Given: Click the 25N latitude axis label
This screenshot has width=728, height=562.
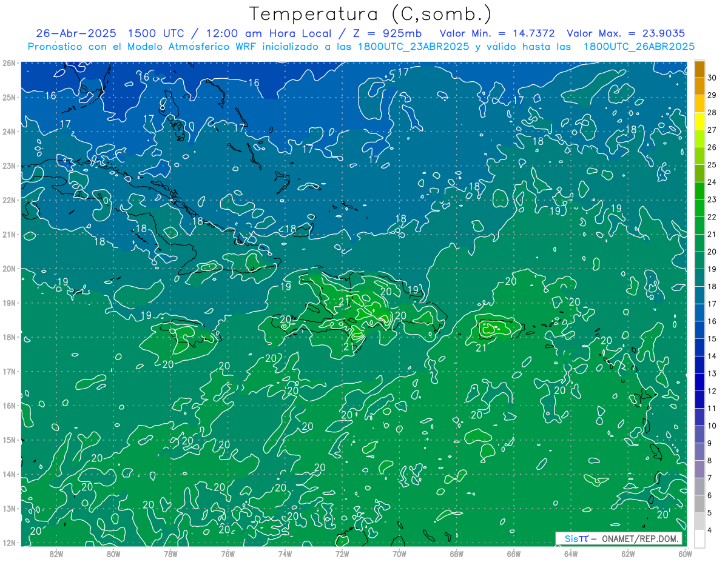Looking at the screenshot, I should tap(8, 97).
